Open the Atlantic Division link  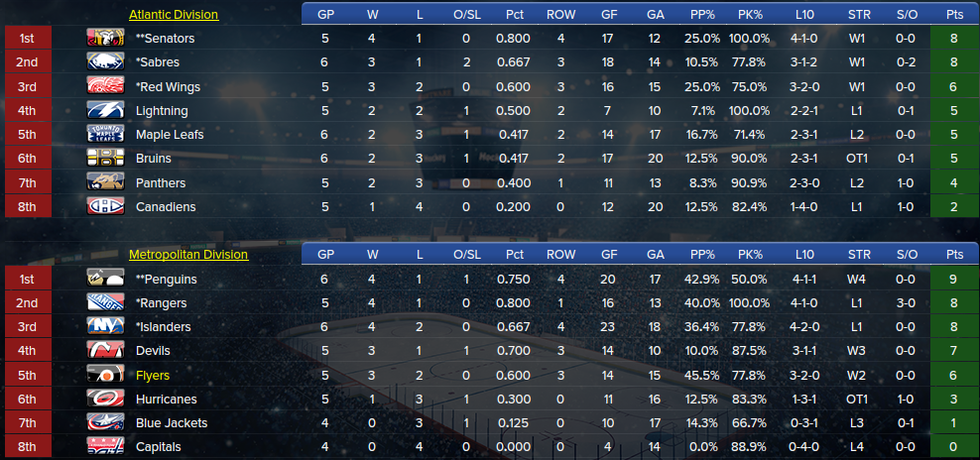[174, 14]
